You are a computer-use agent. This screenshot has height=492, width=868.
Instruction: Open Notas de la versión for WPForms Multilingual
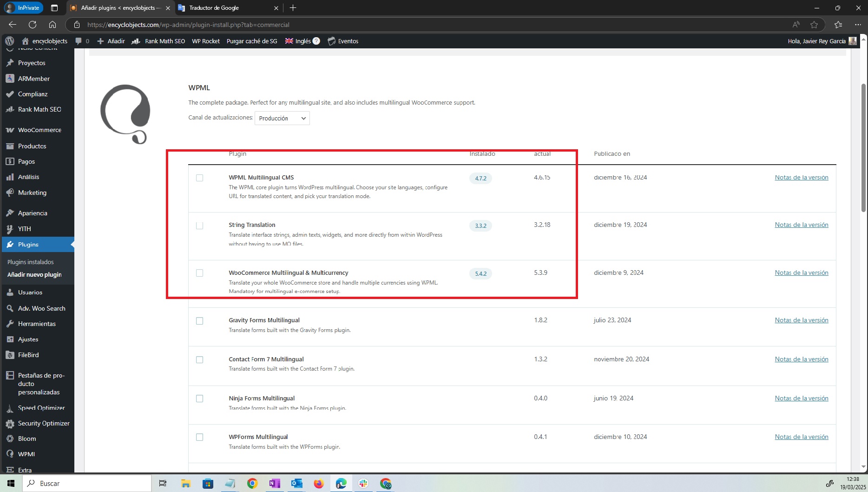(802, 437)
